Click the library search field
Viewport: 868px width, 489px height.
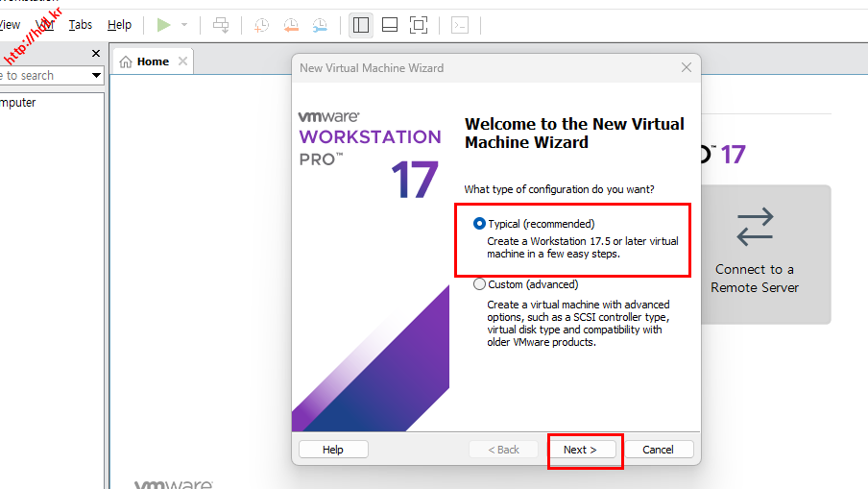point(44,75)
